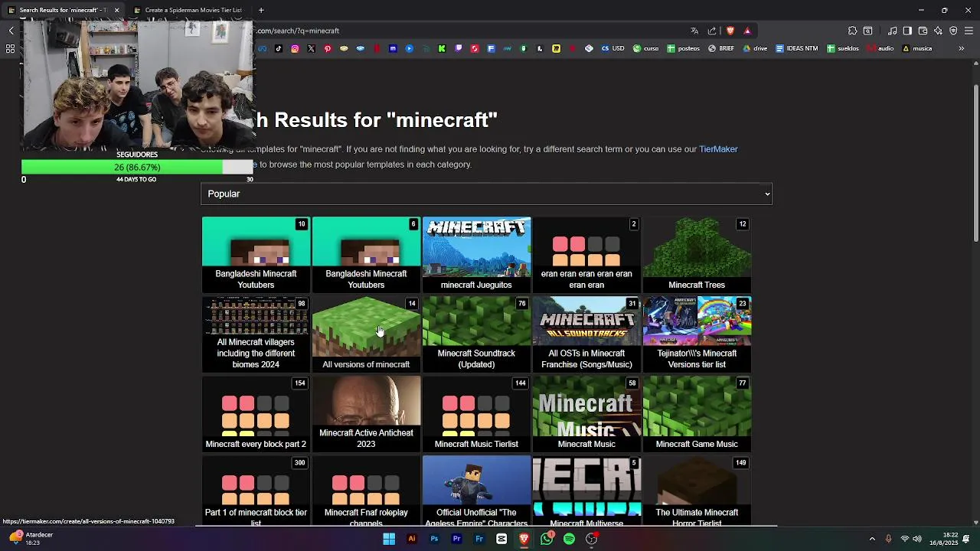Screen dimensions: 980x551
Task: Open Tejinator's Minecraft Versions tier list
Action: [x=697, y=333]
